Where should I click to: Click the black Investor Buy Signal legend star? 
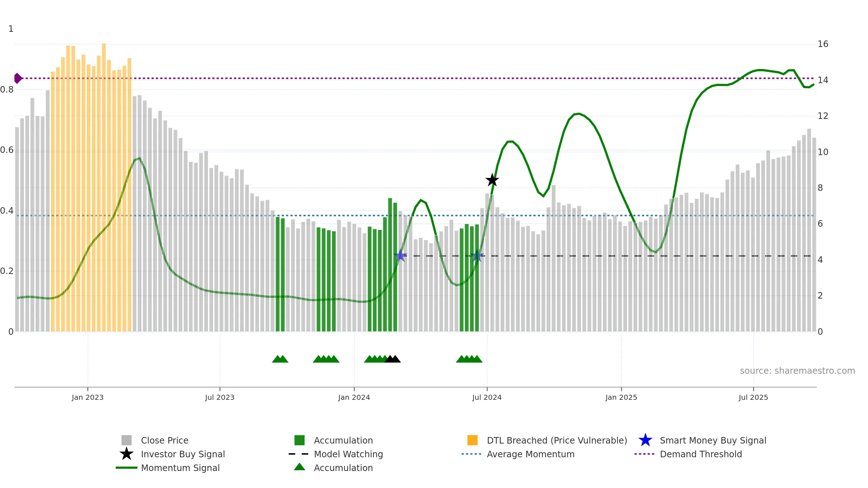[127, 454]
